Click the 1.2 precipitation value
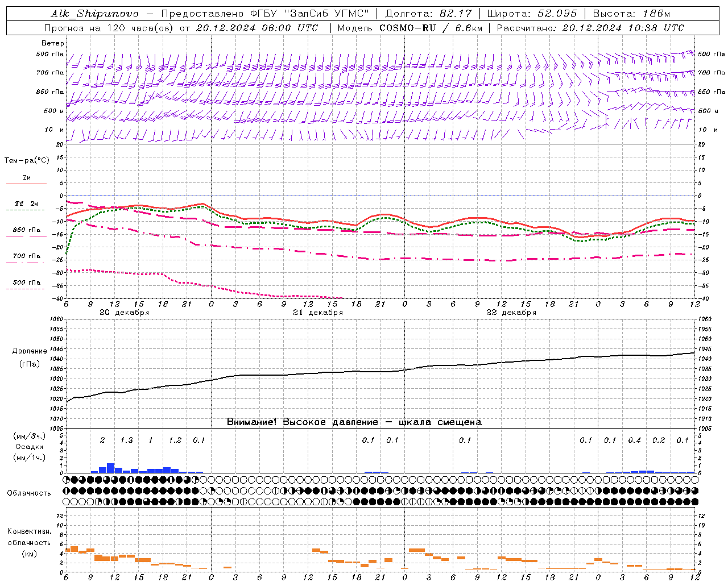The image size is (728, 582). click(x=175, y=440)
